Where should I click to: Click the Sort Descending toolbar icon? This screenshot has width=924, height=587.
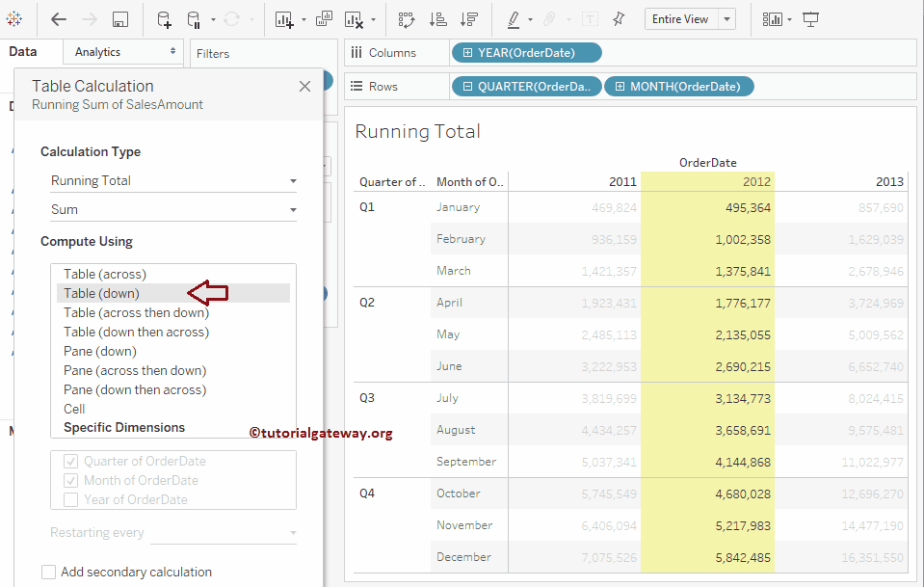coord(469,19)
